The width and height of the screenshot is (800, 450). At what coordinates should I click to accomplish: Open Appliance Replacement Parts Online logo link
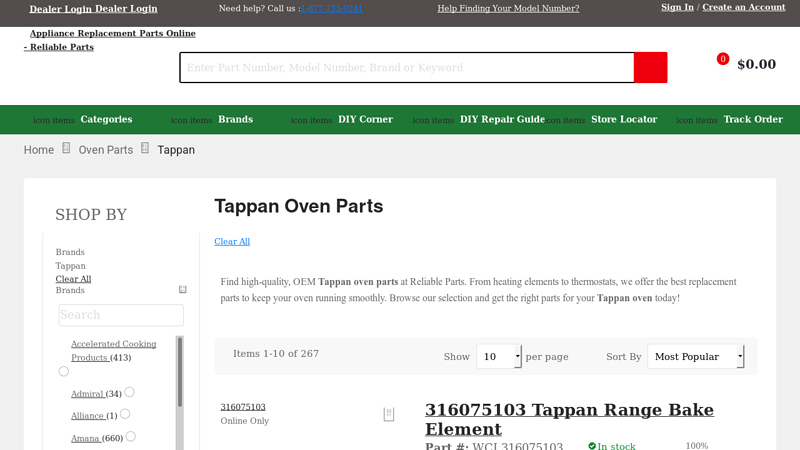click(x=110, y=40)
